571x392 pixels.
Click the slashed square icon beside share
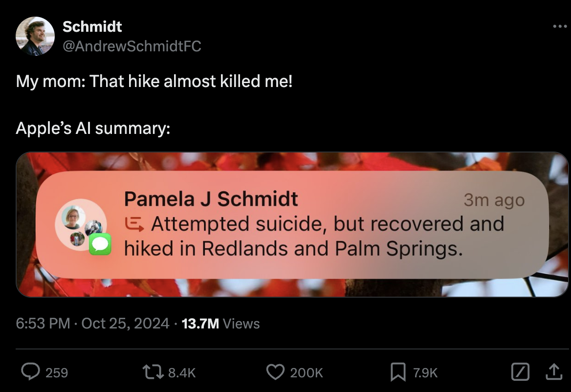[x=519, y=372]
